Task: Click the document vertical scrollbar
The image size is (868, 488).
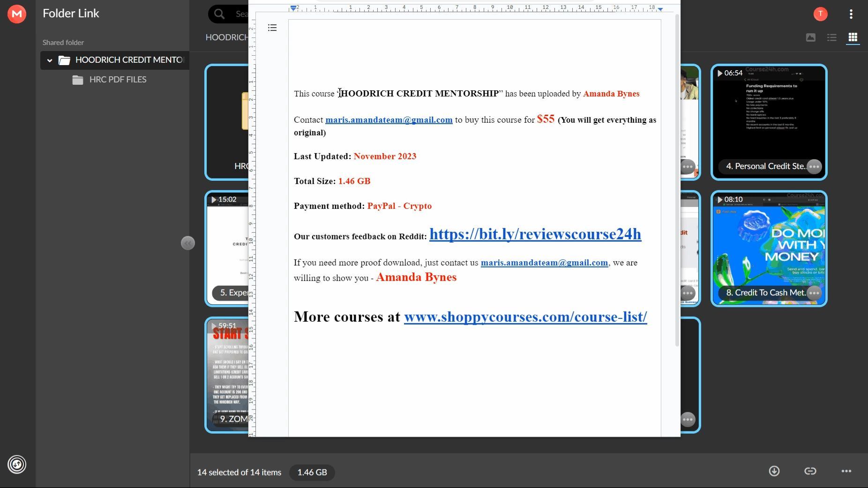Action: pyautogui.click(x=677, y=180)
